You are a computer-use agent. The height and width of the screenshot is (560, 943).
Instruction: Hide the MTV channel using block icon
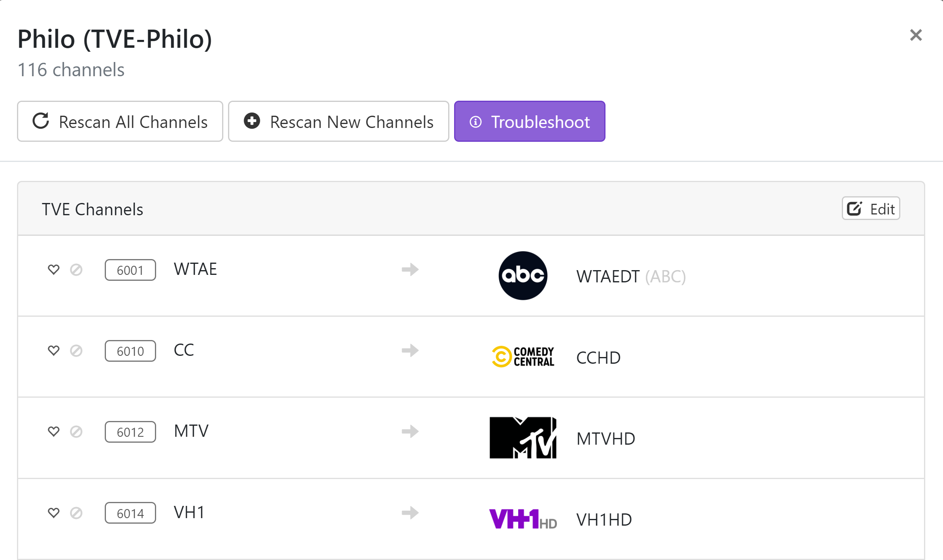click(x=76, y=432)
